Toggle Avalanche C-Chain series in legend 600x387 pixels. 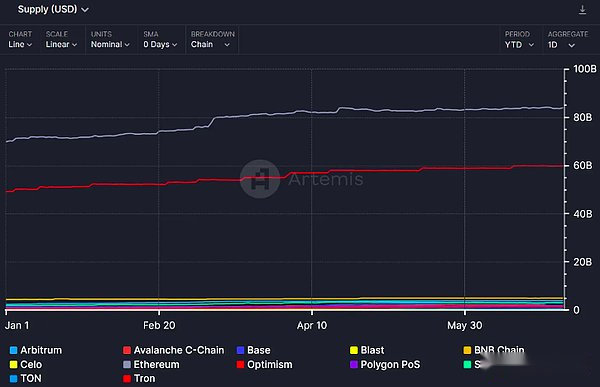coord(174,350)
